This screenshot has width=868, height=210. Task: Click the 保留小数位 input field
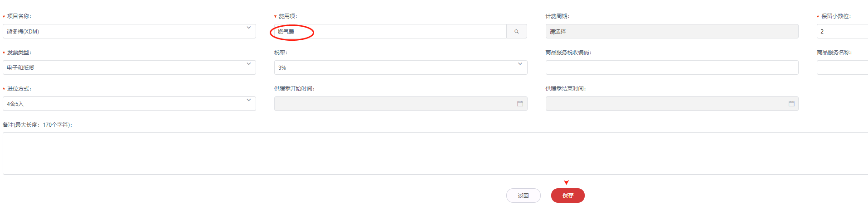click(x=842, y=32)
